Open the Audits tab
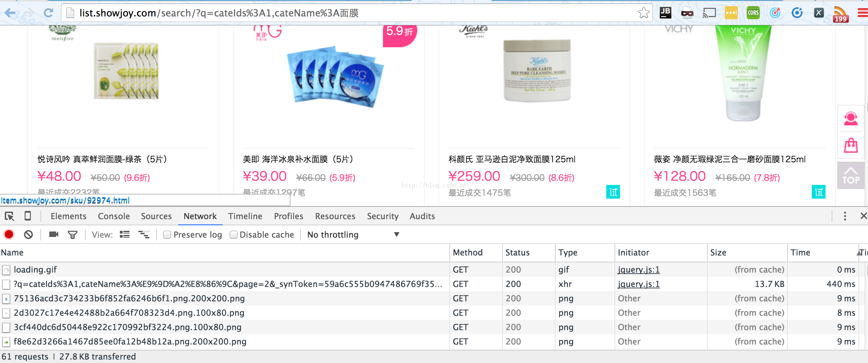This screenshot has width=868, height=363. click(x=422, y=216)
